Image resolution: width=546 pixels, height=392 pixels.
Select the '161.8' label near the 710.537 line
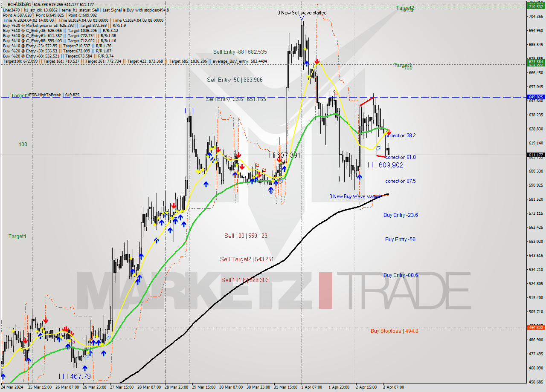pos(407,10)
